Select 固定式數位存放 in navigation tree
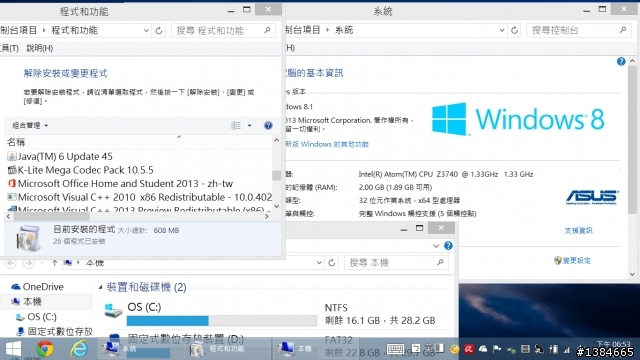This screenshot has height=360, width=640. point(60,331)
